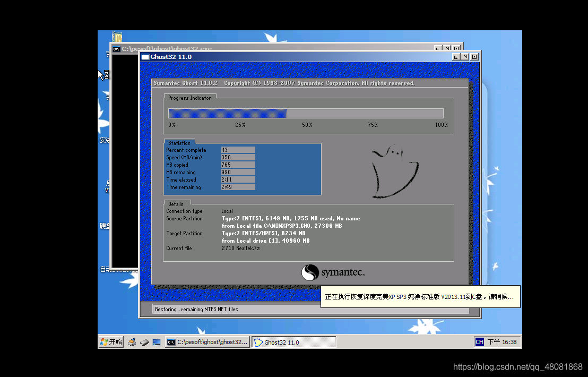
Task: Minimize the Ghost32 11.0 window
Action: click(456, 57)
